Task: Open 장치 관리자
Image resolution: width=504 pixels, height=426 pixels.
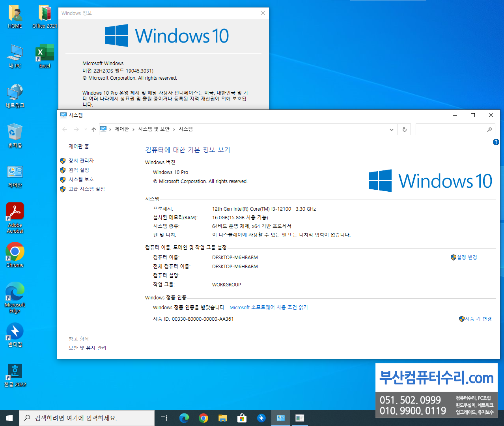Action: [x=81, y=161]
